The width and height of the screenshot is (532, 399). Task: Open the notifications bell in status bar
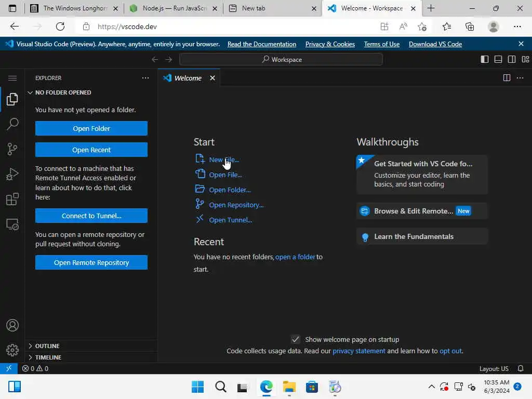(521, 368)
